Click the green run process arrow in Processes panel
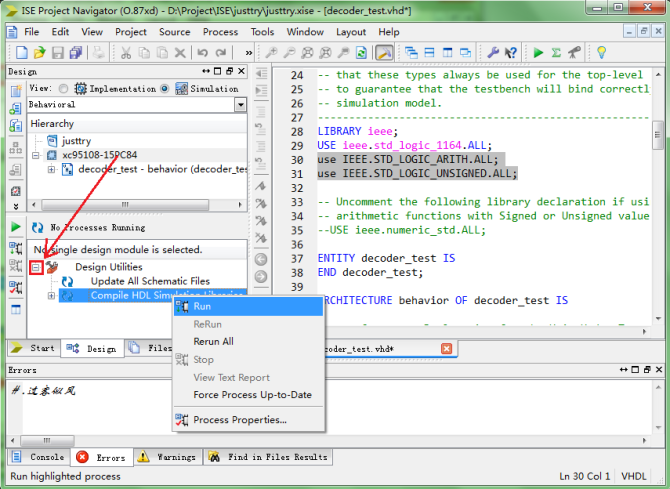The width and height of the screenshot is (670, 489). (x=16, y=227)
